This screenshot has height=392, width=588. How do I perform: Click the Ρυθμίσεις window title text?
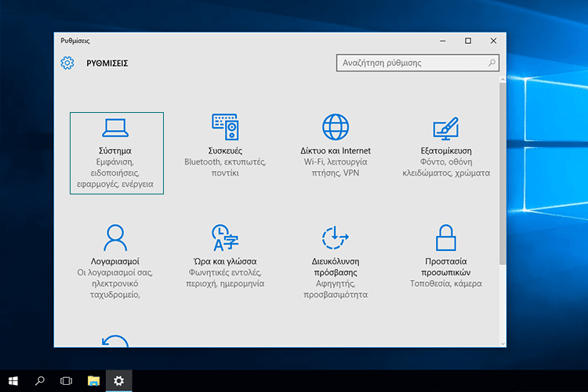(x=75, y=41)
